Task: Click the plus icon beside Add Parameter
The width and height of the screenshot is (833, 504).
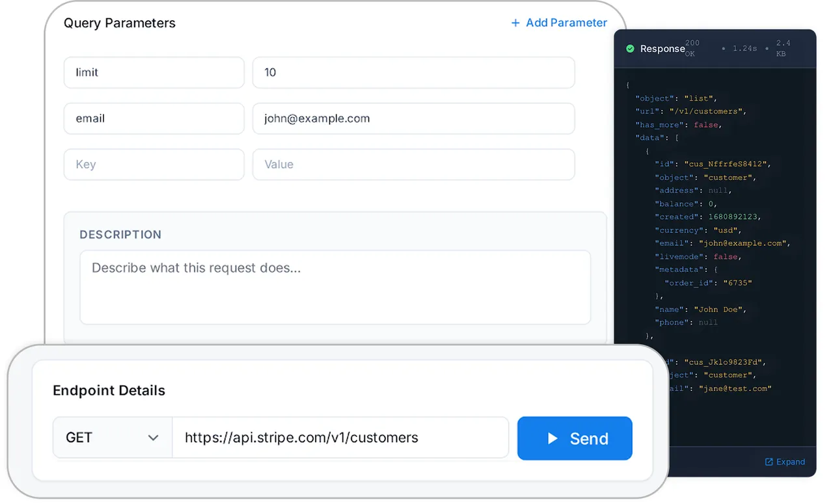Action: pyautogui.click(x=515, y=23)
